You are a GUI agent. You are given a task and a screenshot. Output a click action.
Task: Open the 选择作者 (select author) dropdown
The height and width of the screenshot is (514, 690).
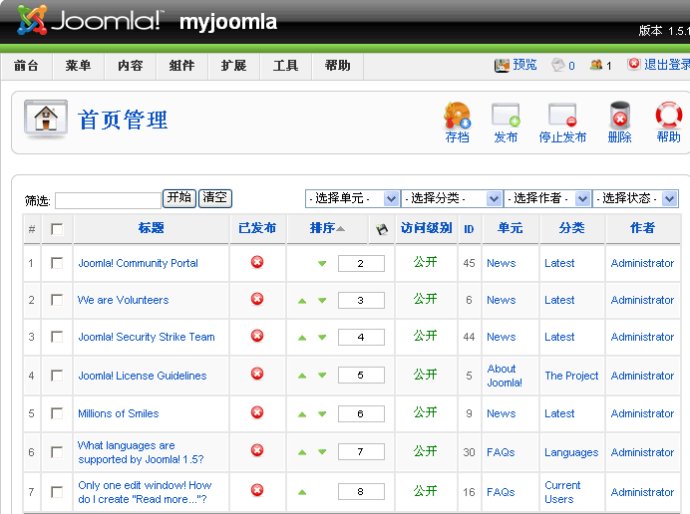coord(547,198)
